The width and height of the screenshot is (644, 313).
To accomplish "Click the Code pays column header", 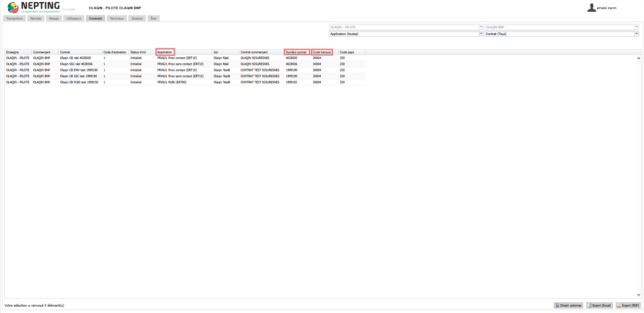I will tap(352, 52).
